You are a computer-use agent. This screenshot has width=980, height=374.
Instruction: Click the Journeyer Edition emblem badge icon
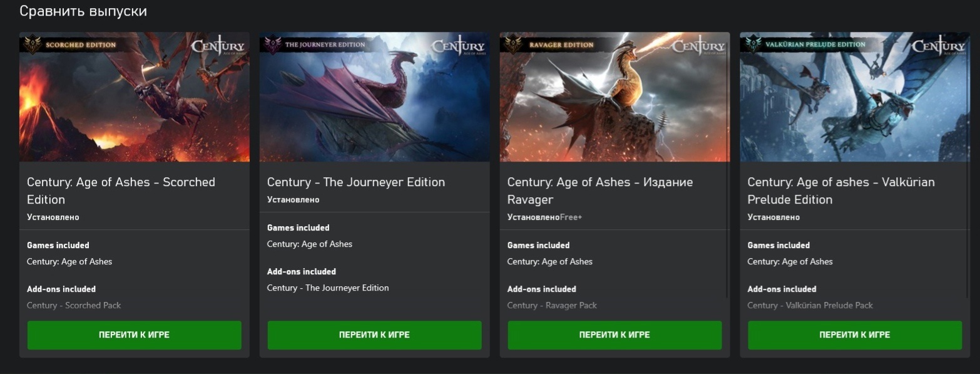273,44
